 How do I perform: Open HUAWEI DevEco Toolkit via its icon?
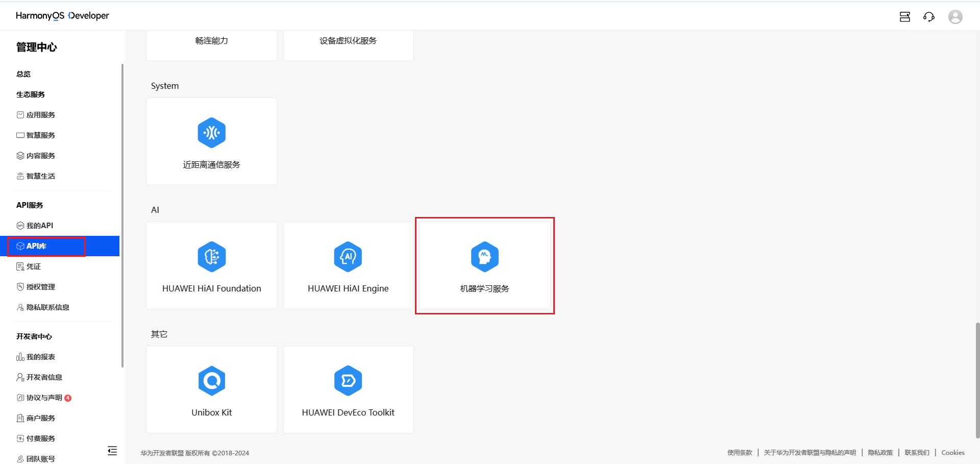click(348, 381)
